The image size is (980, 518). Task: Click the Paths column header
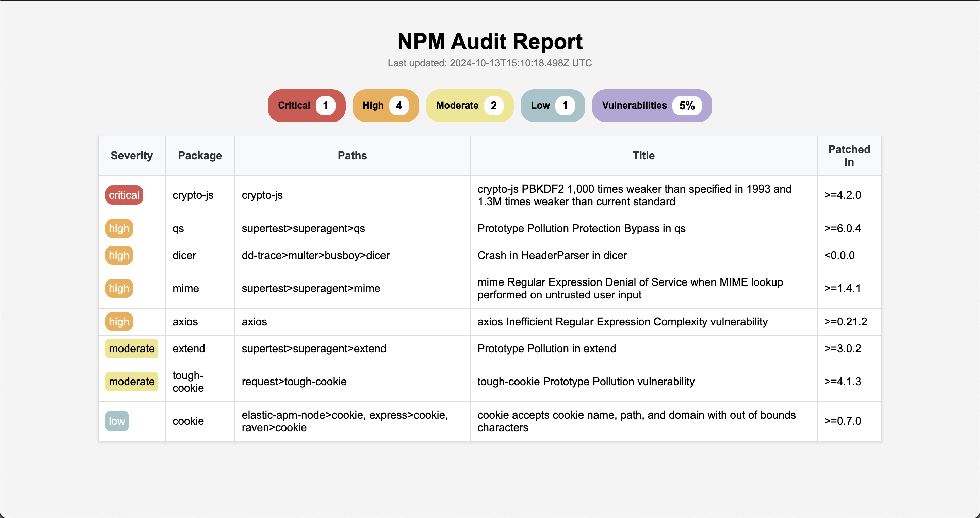352,156
